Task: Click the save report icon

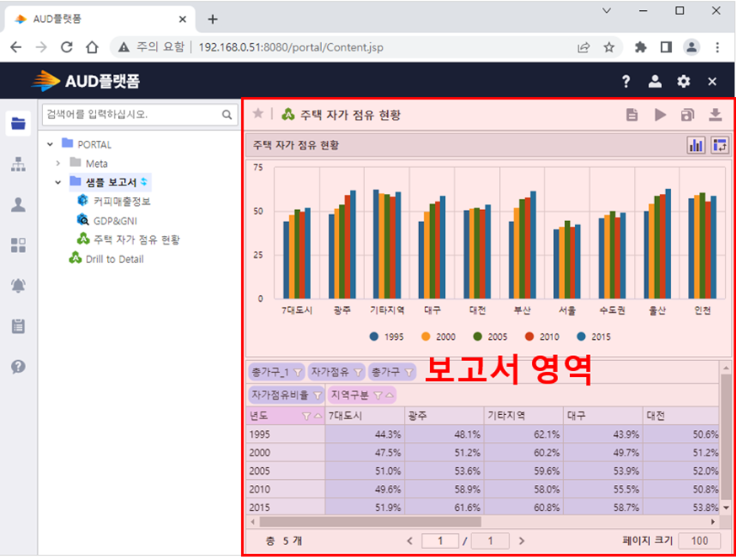Action: tap(687, 115)
